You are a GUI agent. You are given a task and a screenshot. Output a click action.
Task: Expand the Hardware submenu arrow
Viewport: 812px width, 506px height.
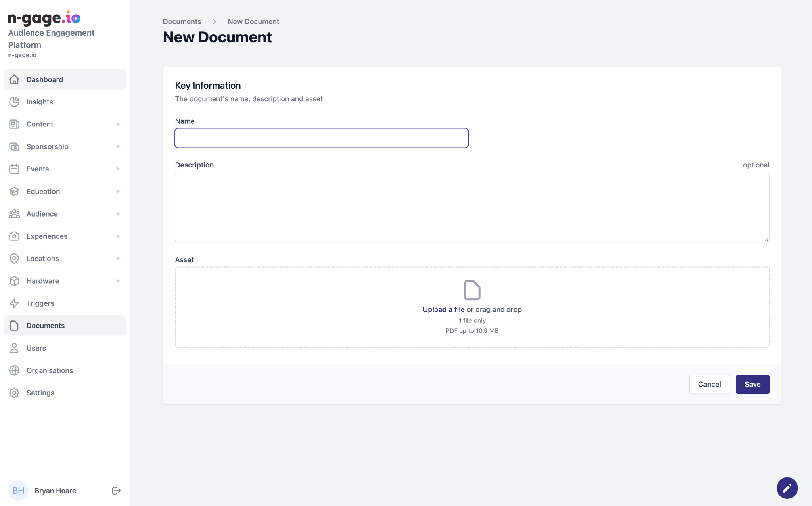(x=118, y=281)
